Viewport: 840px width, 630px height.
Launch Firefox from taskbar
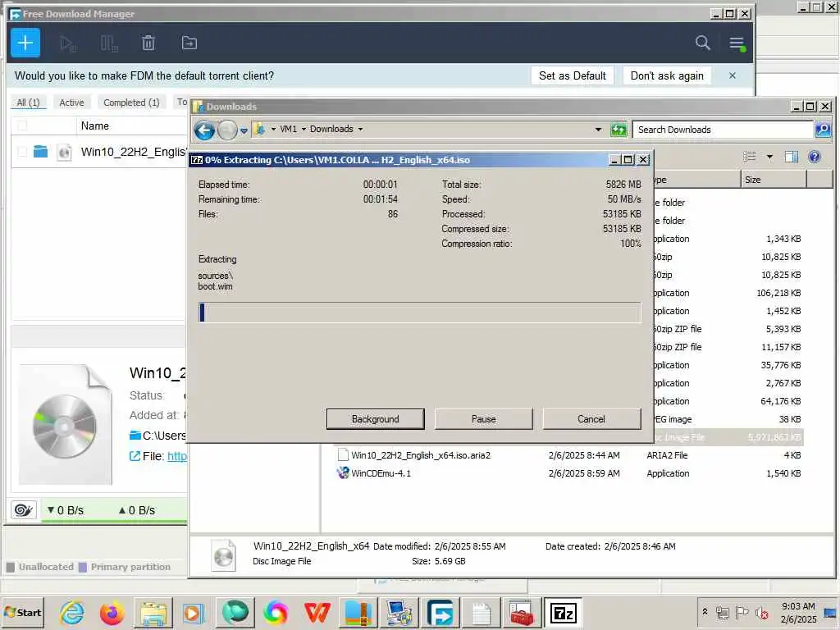[112, 612]
